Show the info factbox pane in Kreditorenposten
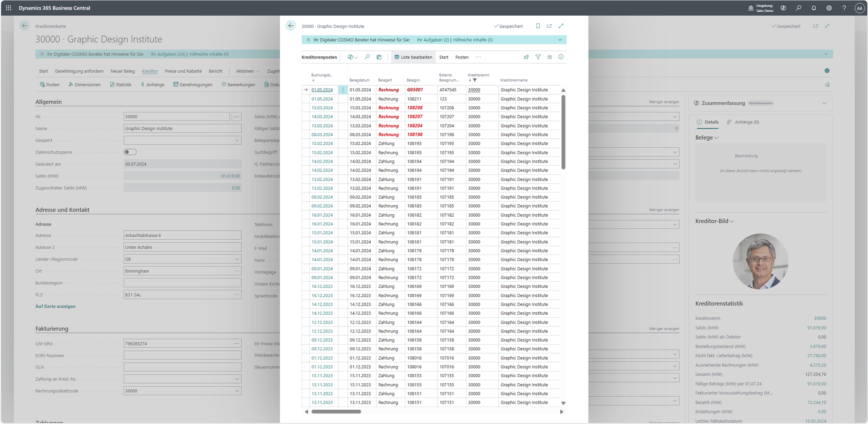Screen dimensions: 868x424 [x=561, y=57]
